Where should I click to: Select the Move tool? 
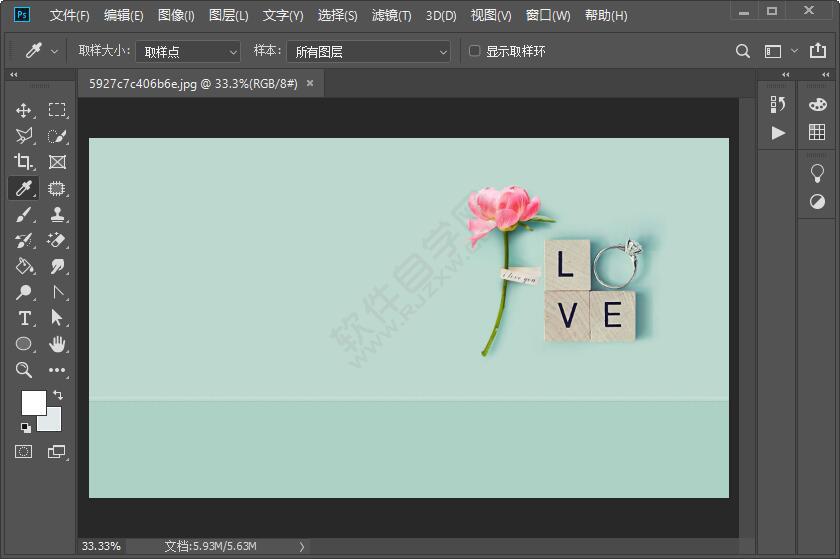(24, 110)
